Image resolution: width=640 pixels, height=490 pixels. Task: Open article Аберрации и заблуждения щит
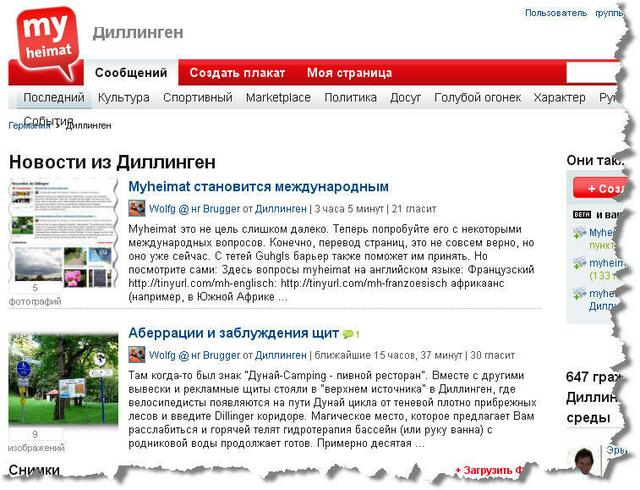(x=233, y=333)
